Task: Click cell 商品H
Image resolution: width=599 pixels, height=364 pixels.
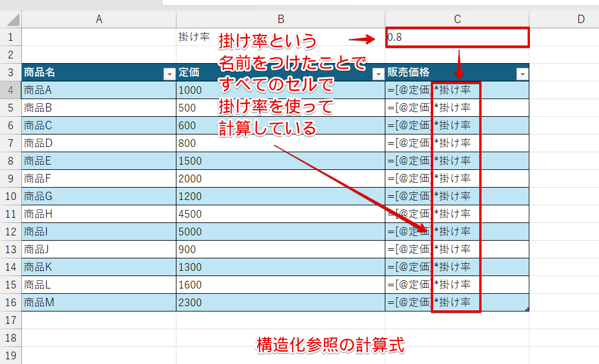Action: [99, 214]
